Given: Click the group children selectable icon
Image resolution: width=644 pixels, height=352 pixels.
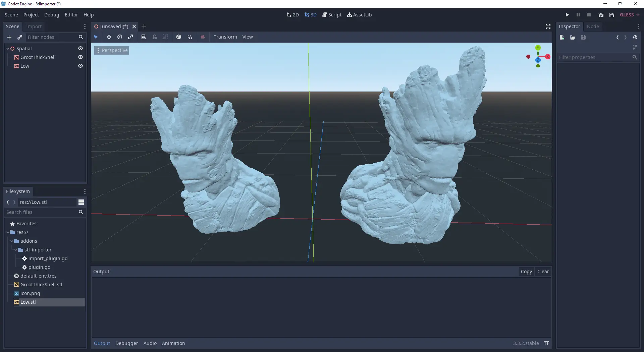Looking at the screenshot, I should pos(165,37).
